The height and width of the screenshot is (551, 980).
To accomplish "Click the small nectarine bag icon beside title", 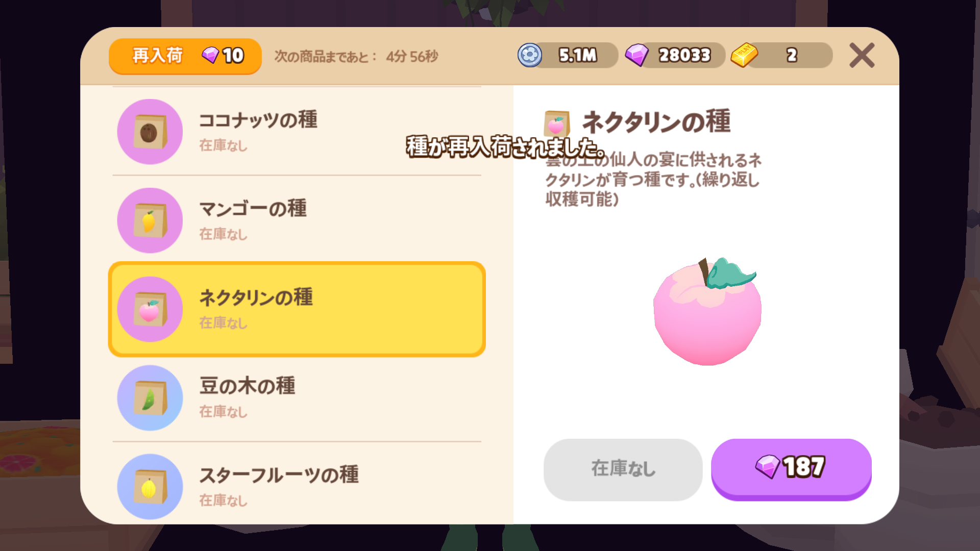I will 556,123.
